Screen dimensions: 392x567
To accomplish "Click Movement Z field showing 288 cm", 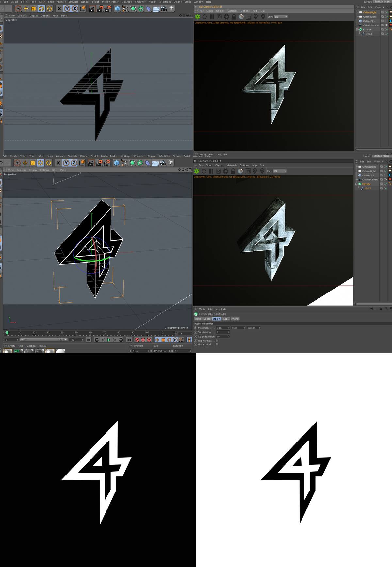I will pyautogui.click(x=253, y=328).
